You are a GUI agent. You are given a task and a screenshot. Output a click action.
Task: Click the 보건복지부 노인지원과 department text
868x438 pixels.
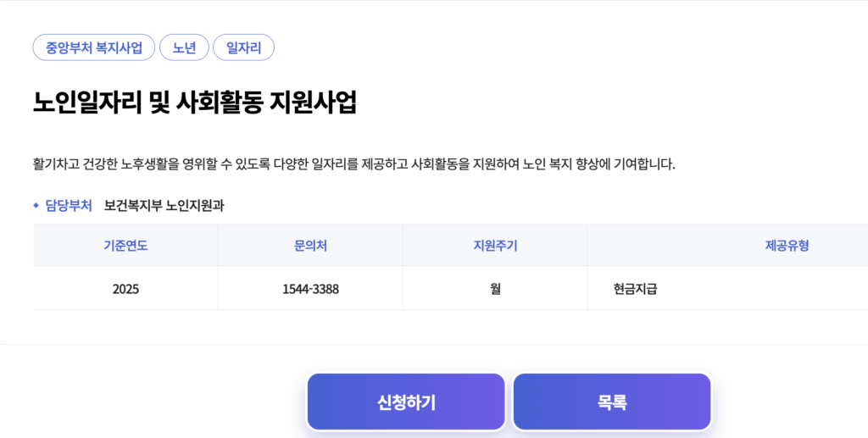click(164, 205)
